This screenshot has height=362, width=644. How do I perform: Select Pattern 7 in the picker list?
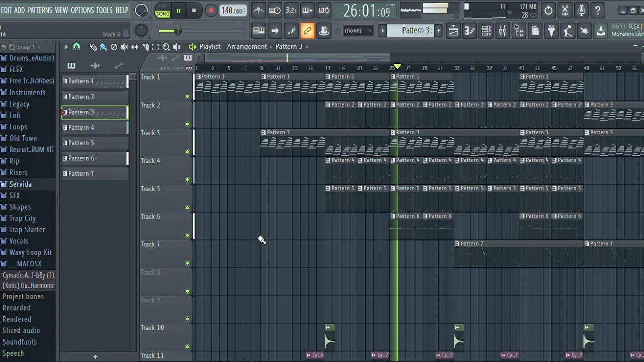pos(95,174)
